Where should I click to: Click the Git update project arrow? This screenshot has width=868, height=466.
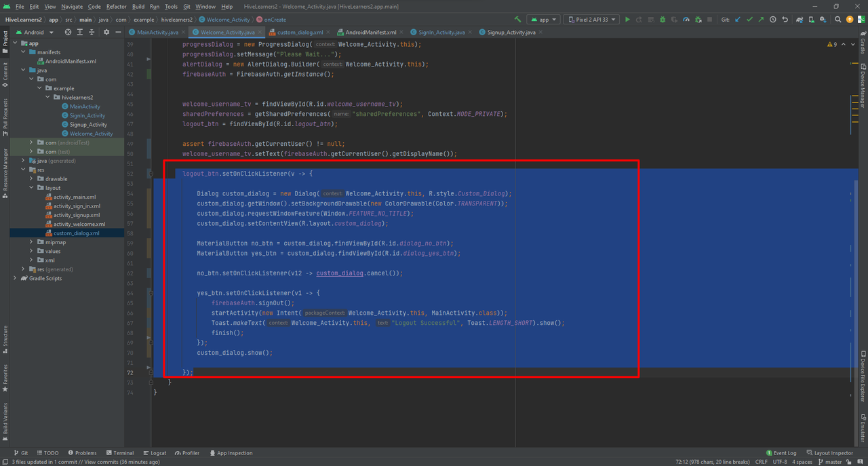coord(737,20)
